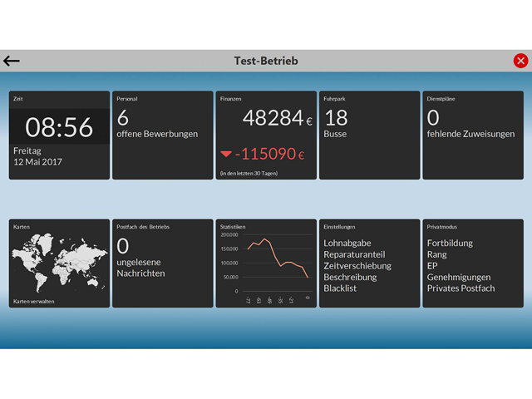532x399 pixels.
Task: Close the Test-Betrieb window with red X
Action: pyautogui.click(x=520, y=61)
